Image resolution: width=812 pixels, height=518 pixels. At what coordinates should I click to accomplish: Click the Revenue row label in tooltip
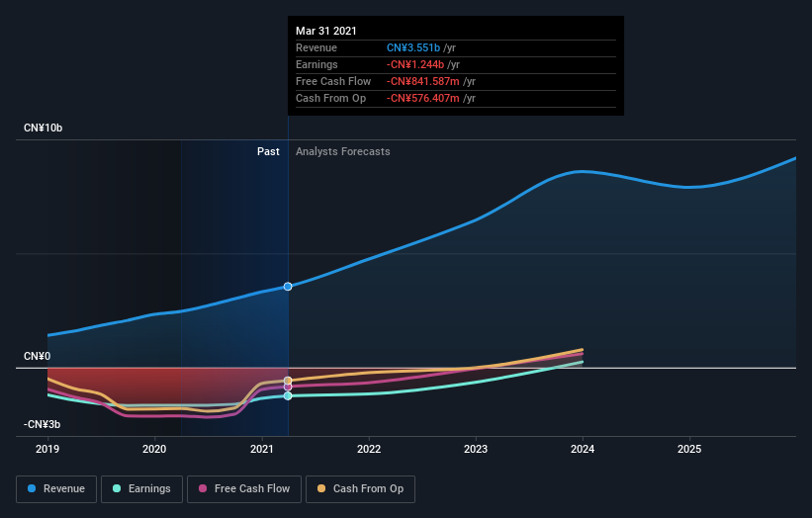[x=316, y=47]
